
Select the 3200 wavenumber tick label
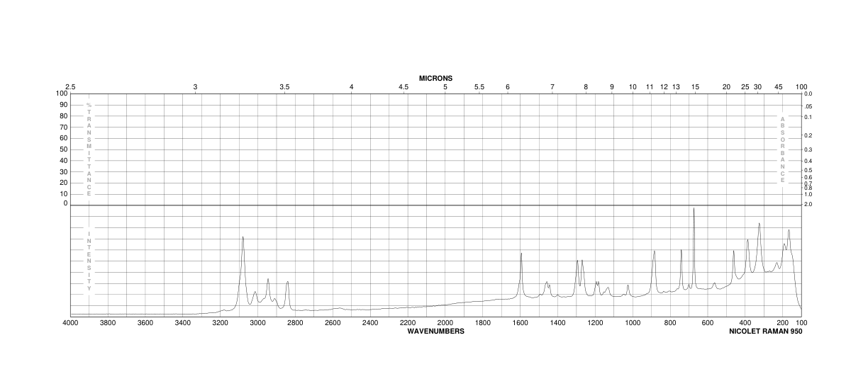click(x=221, y=323)
